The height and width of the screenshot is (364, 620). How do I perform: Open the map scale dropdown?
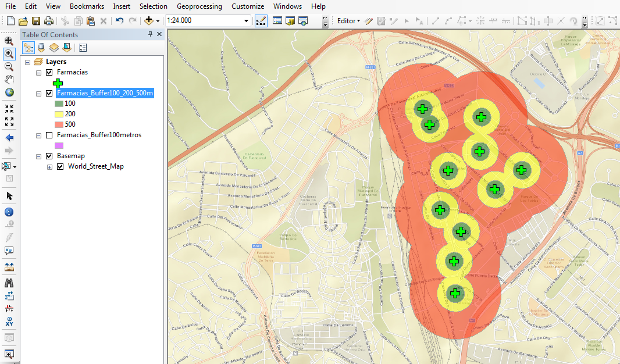pos(246,21)
